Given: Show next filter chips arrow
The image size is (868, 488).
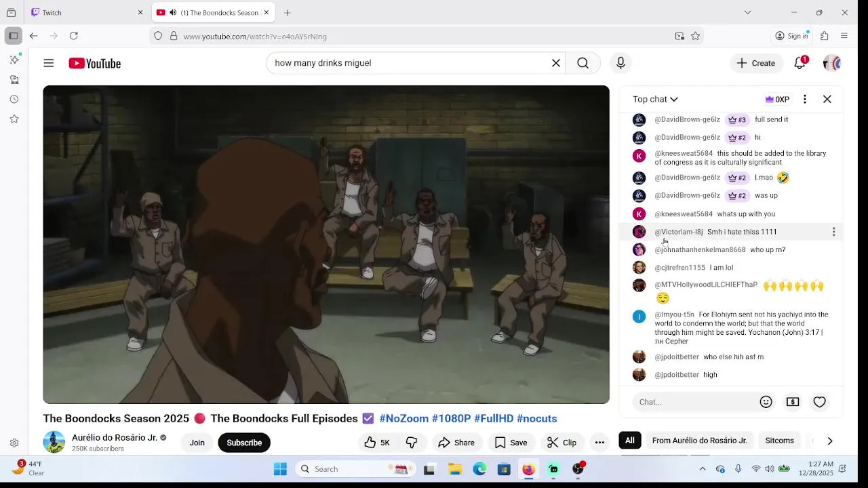Looking at the screenshot, I should click(x=830, y=441).
